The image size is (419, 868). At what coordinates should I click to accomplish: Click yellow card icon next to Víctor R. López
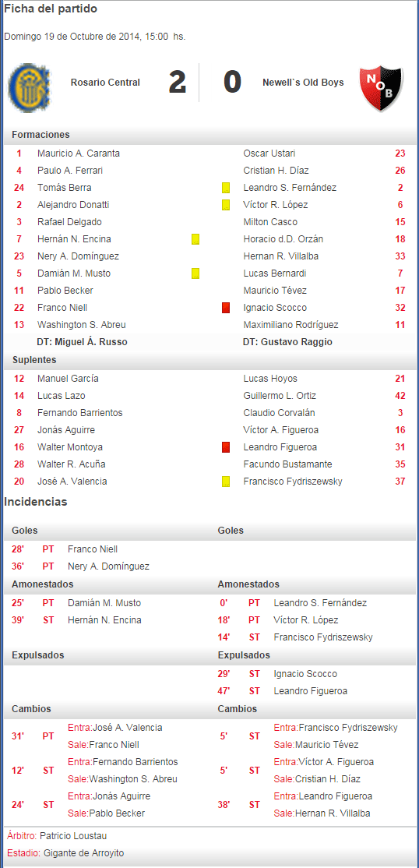pyautogui.click(x=226, y=205)
